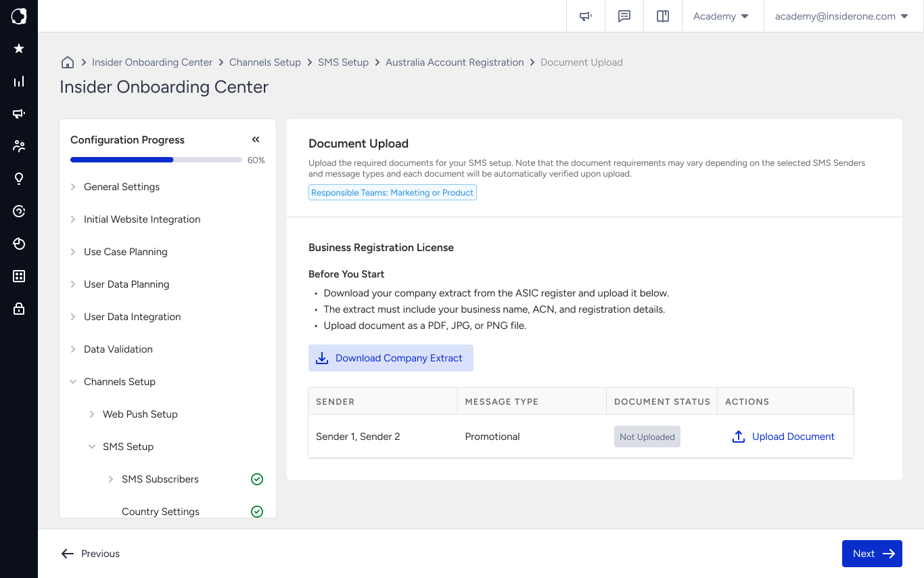Collapse the Configuration Progress panel
Image resolution: width=924 pixels, height=578 pixels.
point(256,139)
